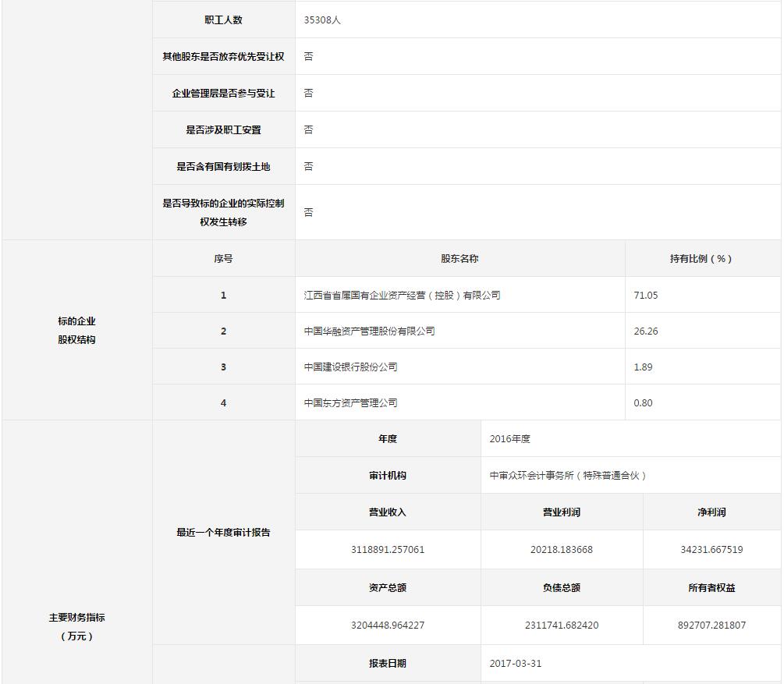Click shareholder 中国东方资产管理公司
The width and height of the screenshot is (784, 684).
tap(350, 403)
